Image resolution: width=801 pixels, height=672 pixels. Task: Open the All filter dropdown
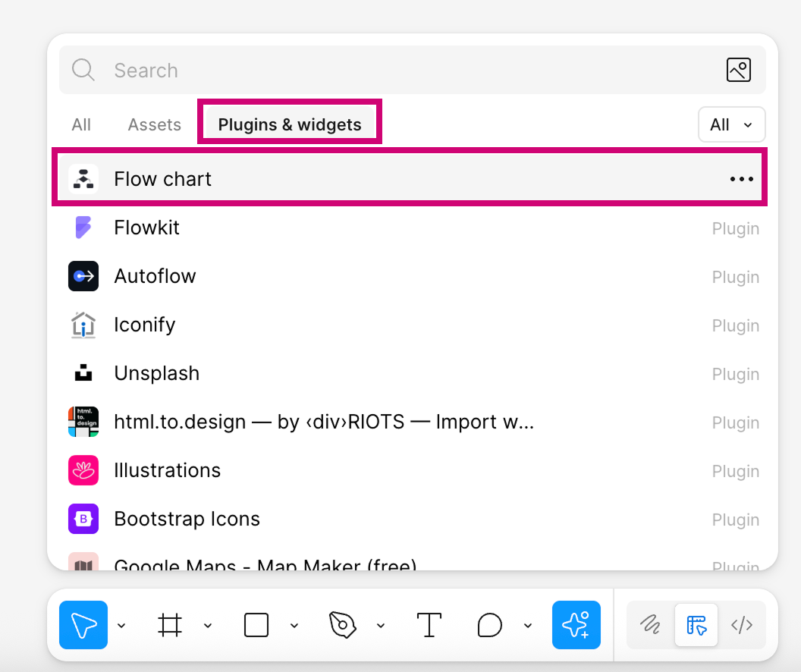(731, 125)
